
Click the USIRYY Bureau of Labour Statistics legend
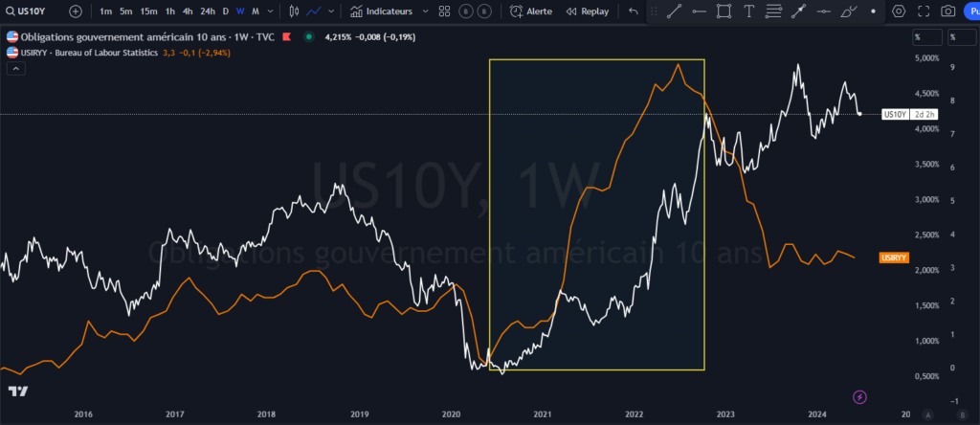point(89,54)
